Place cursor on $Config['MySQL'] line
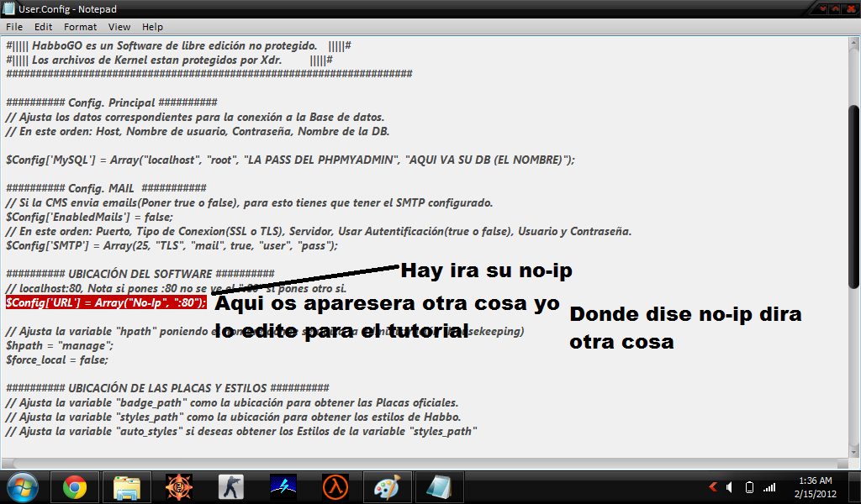The width and height of the screenshot is (861, 504). coord(290,160)
